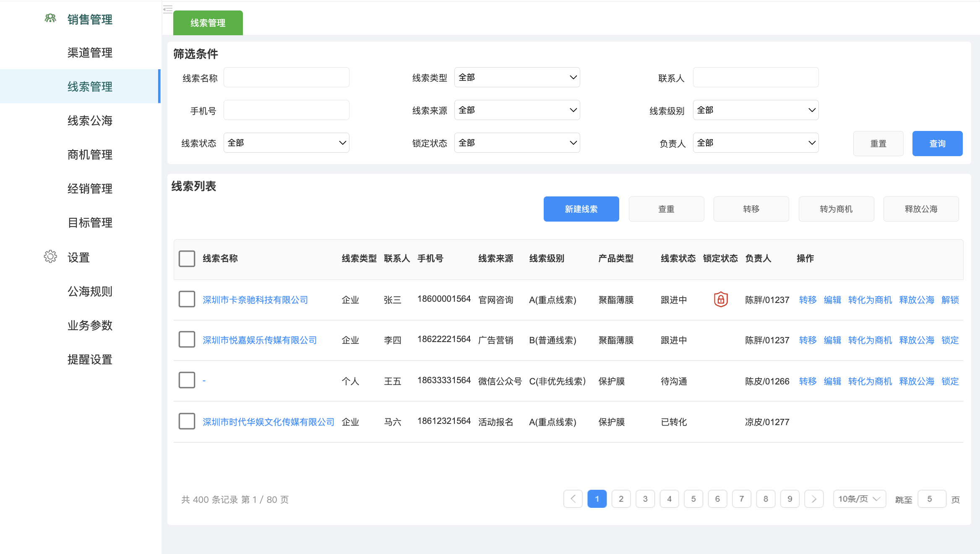This screenshot has height=554, width=980.
Task: Click the active page 1 button
Action: click(x=597, y=499)
